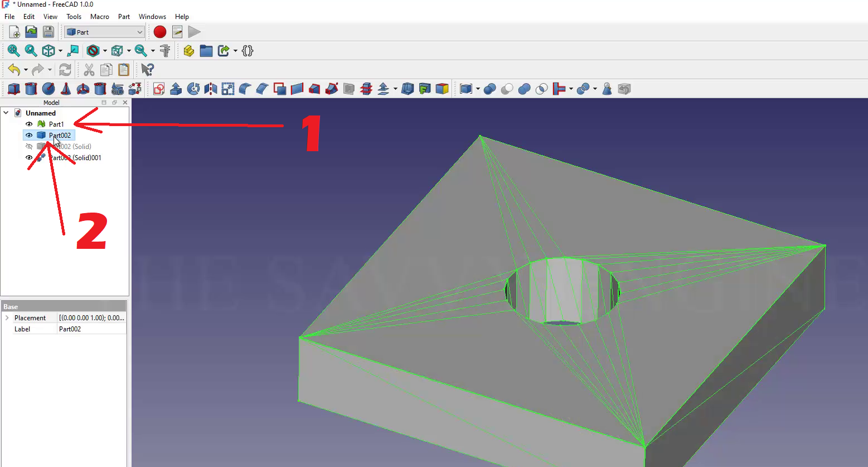Open the Macro menu

tap(100, 16)
